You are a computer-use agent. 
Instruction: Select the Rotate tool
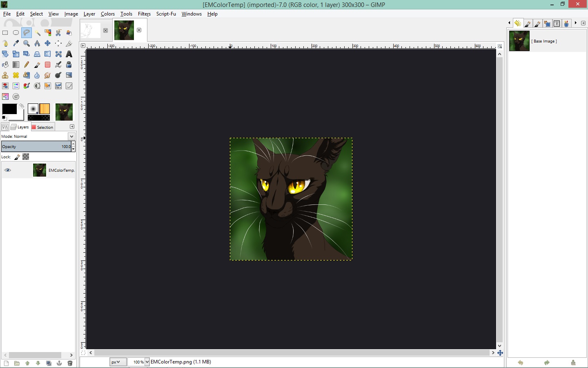pos(5,54)
